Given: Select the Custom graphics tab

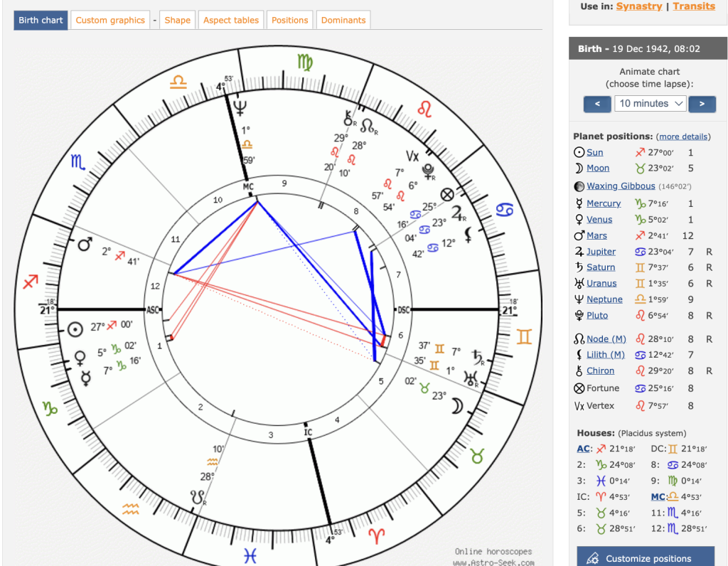Looking at the screenshot, I should (x=110, y=20).
